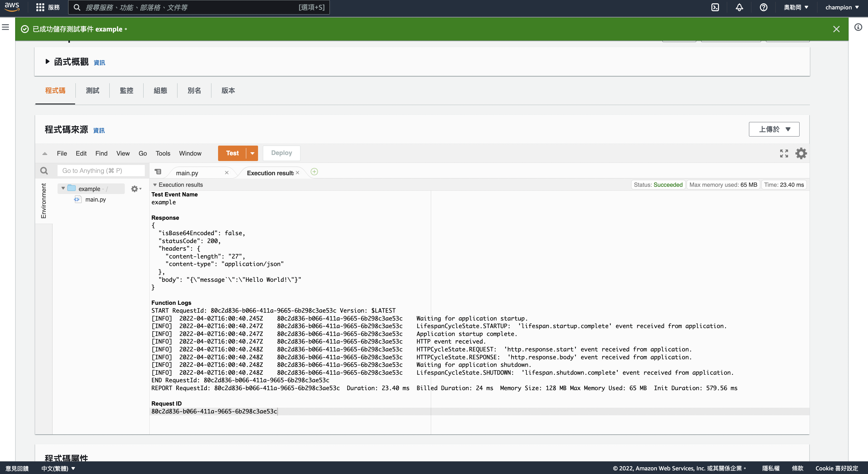Open the info panel icon at right edge

pos(858,27)
